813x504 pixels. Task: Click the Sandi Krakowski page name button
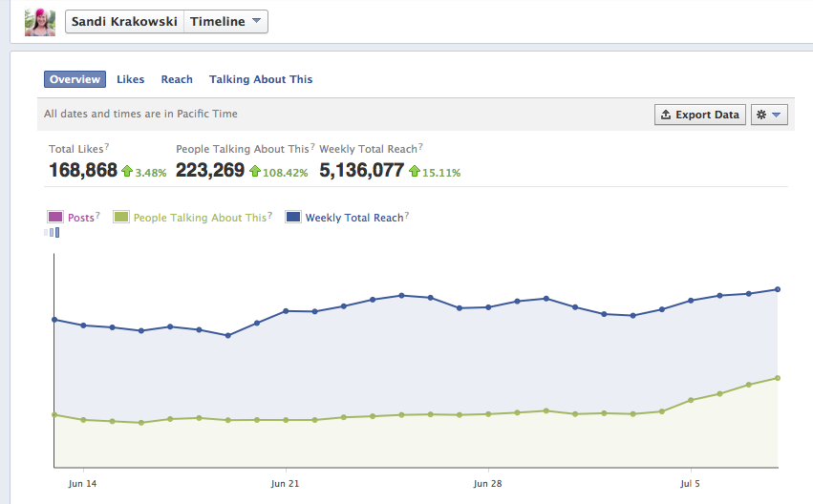point(123,22)
